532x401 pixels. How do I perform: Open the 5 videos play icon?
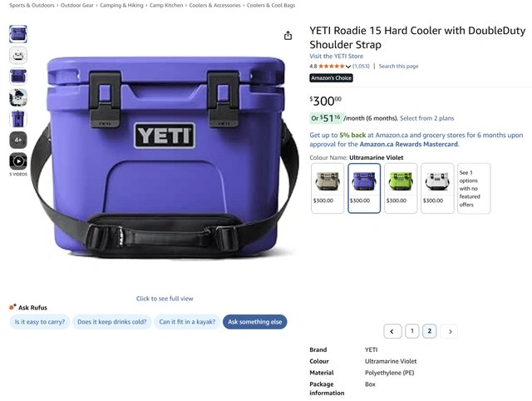(x=18, y=161)
